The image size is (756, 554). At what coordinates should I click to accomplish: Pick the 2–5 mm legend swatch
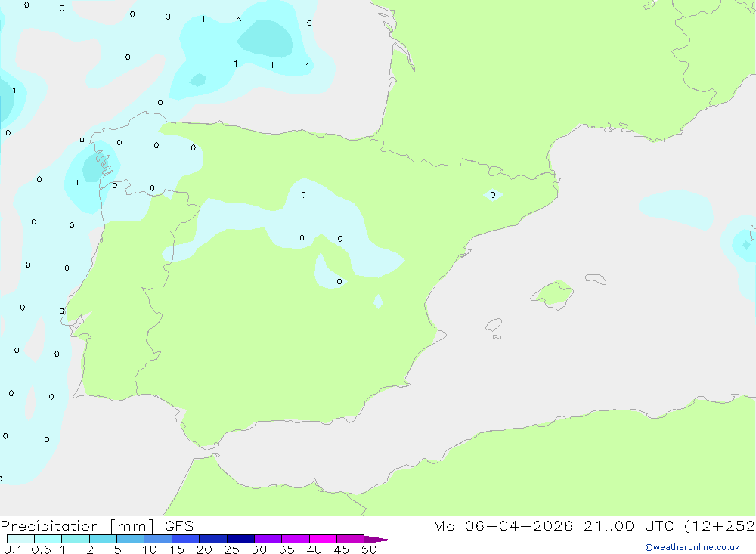(103, 539)
